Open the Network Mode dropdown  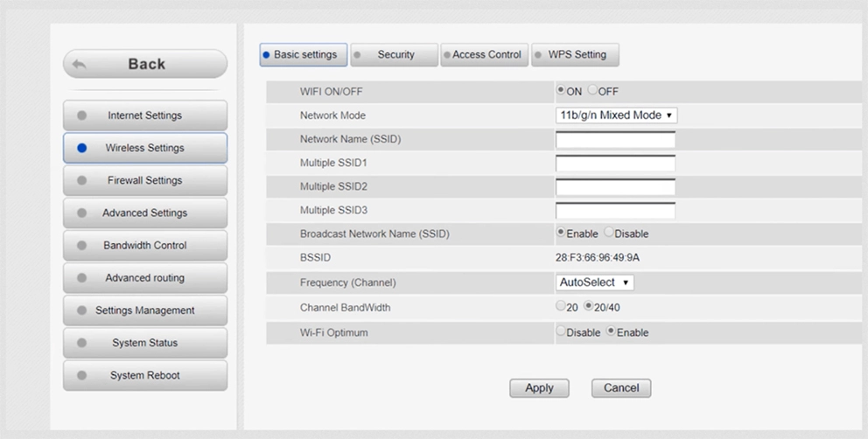tap(616, 115)
